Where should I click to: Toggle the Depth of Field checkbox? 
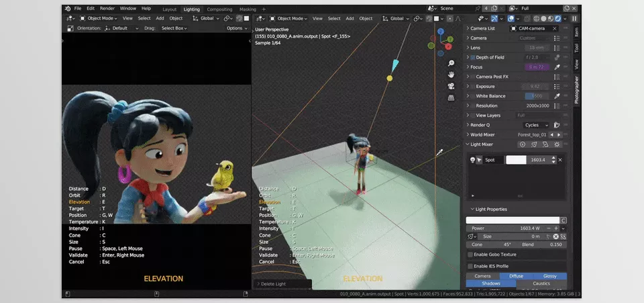[473, 58]
